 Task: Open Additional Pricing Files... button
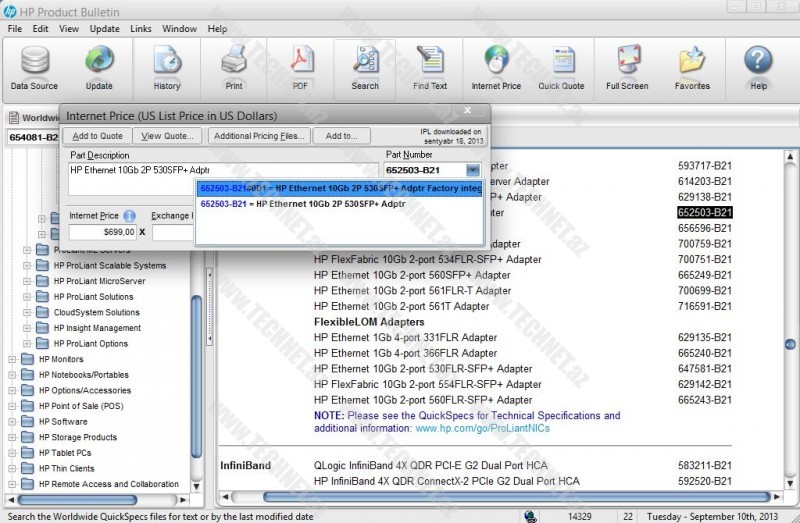(259, 136)
